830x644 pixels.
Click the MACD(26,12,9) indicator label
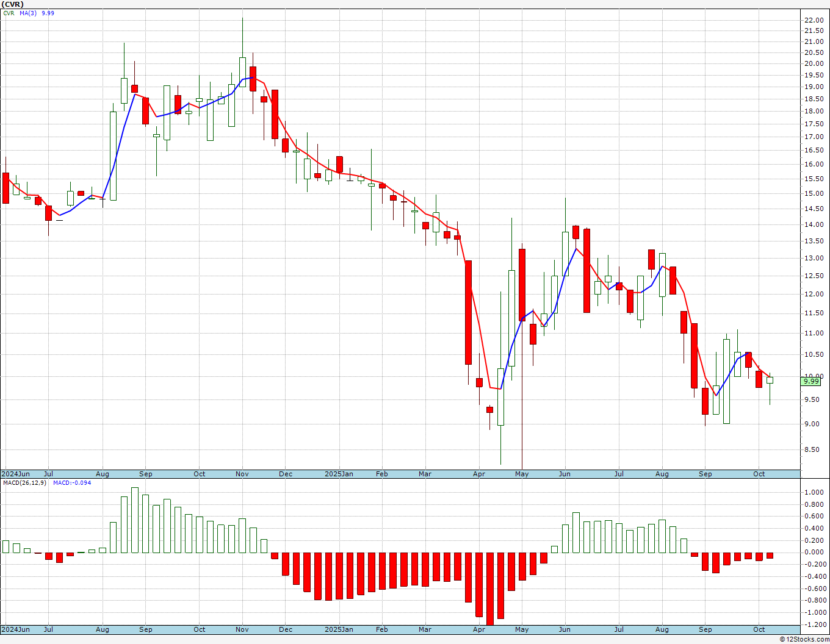25,483
